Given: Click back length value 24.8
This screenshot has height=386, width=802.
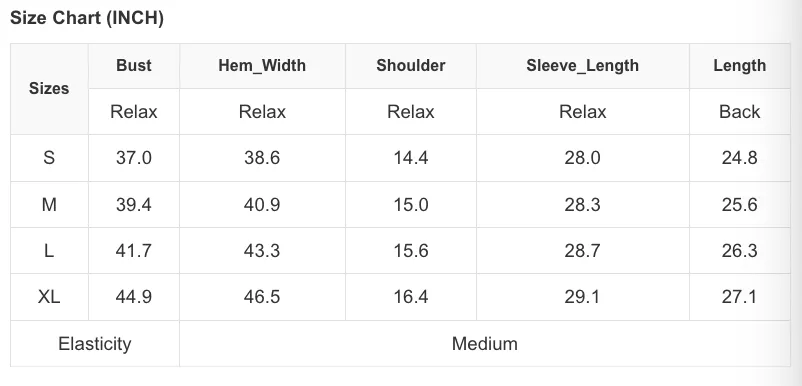Looking at the screenshot, I should (x=740, y=157).
